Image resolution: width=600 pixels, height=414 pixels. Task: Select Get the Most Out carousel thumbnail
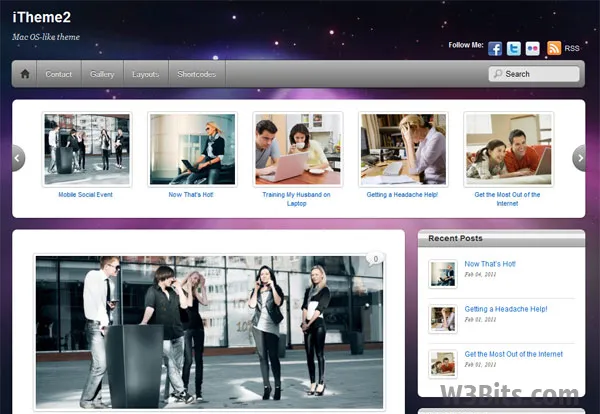[509, 149]
